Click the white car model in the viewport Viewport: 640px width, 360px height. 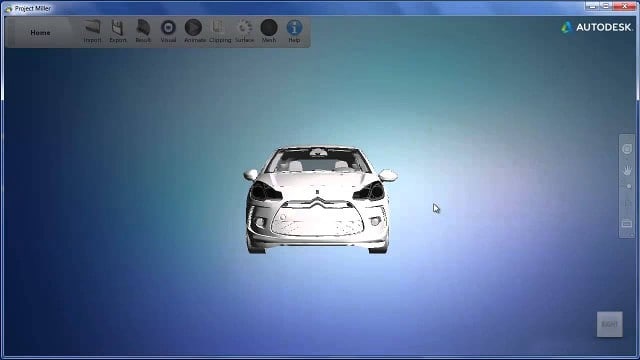pyautogui.click(x=318, y=200)
